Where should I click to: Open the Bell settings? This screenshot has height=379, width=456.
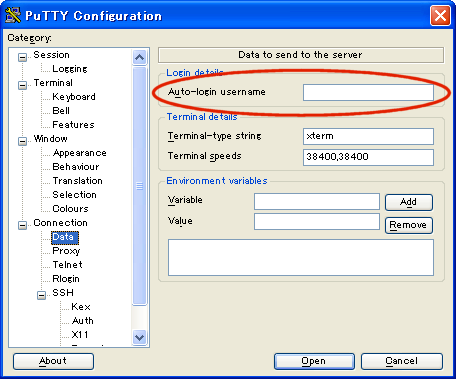[x=61, y=111]
